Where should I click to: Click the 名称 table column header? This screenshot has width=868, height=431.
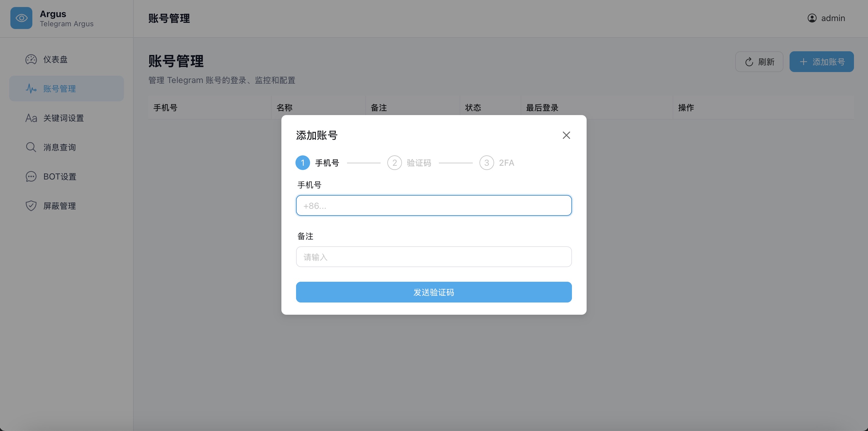318,107
